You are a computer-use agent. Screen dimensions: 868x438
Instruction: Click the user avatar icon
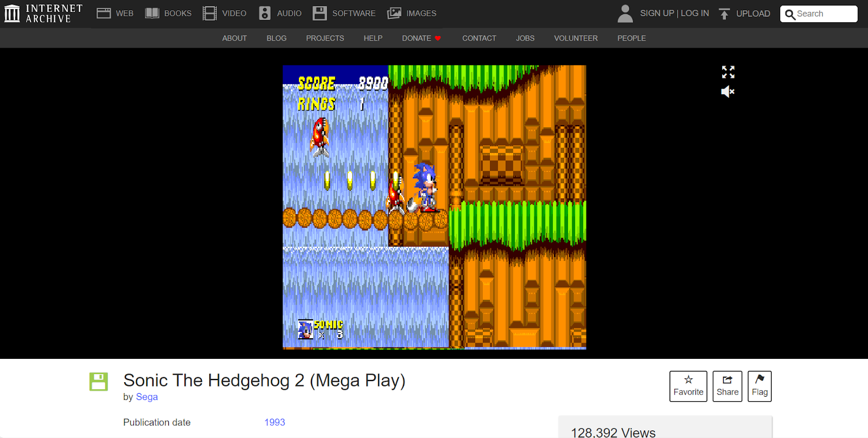pos(625,14)
